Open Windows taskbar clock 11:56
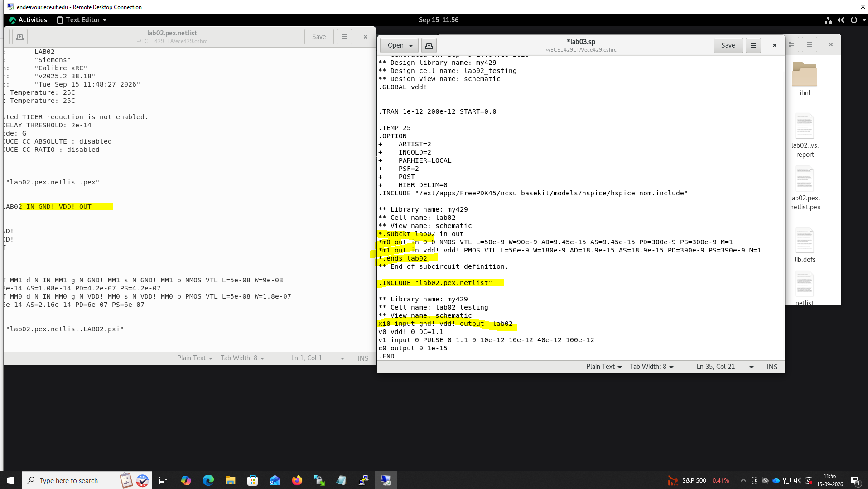Viewport: 868px width, 489px height. click(x=829, y=480)
